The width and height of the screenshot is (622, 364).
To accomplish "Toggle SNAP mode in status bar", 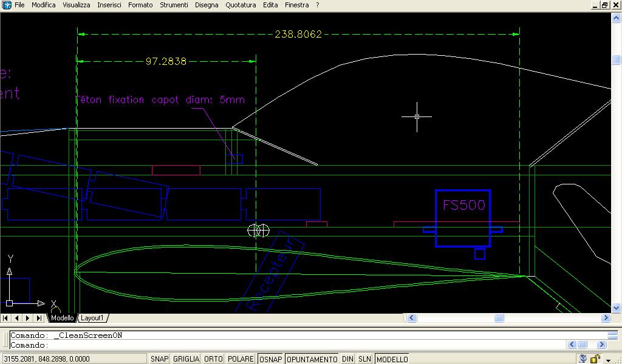I will (159, 359).
